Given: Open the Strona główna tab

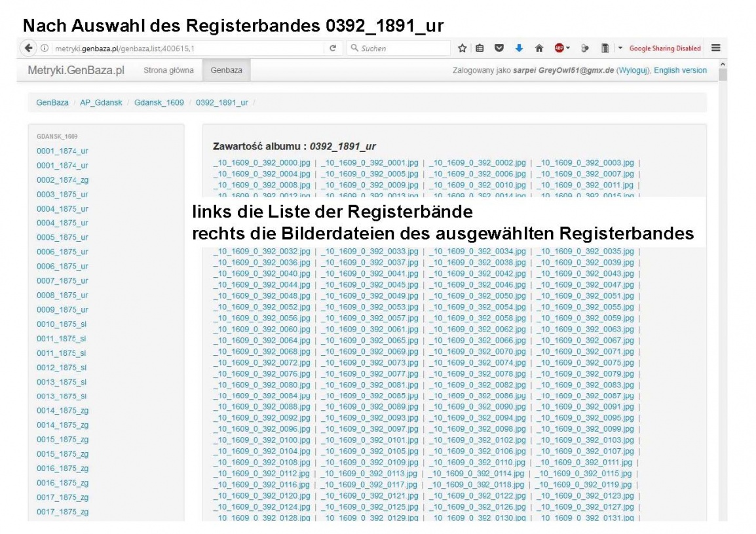Looking at the screenshot, I should [x=168, y=70].
